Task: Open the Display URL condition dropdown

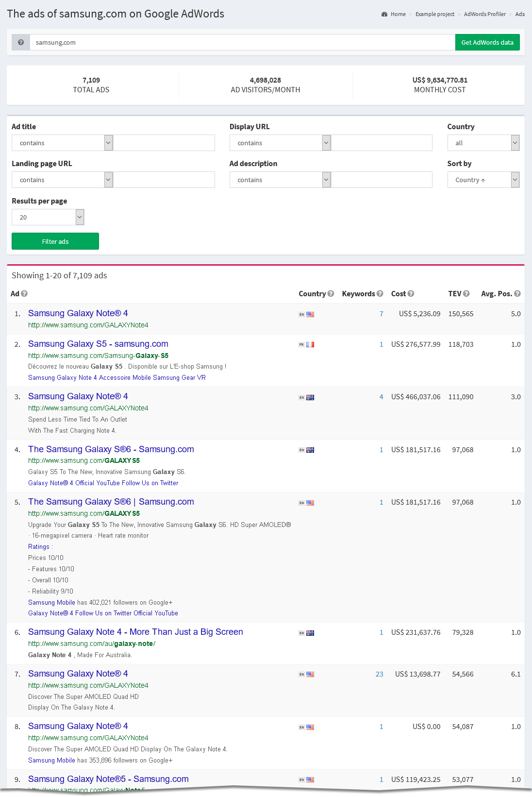Action: click(x=280, y=143)
